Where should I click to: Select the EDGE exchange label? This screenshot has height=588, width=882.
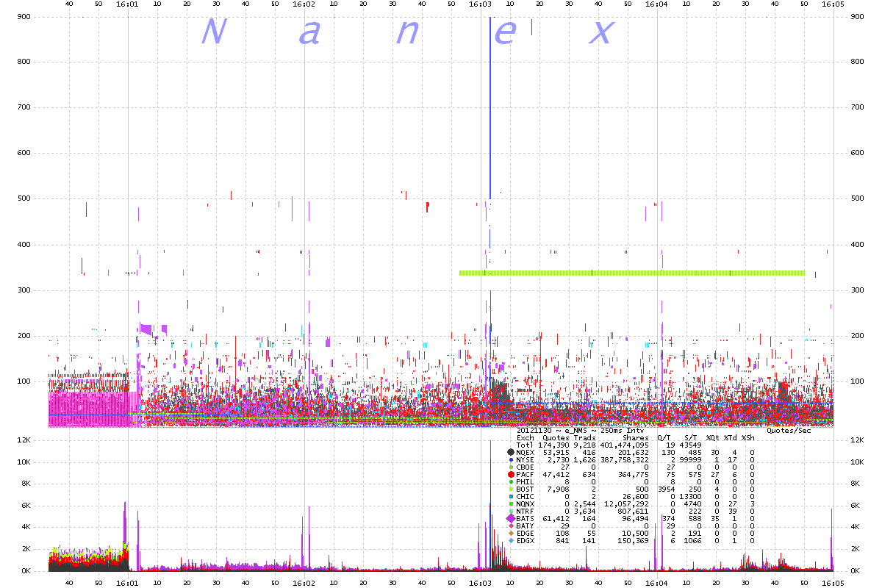(x=526, y=534)
